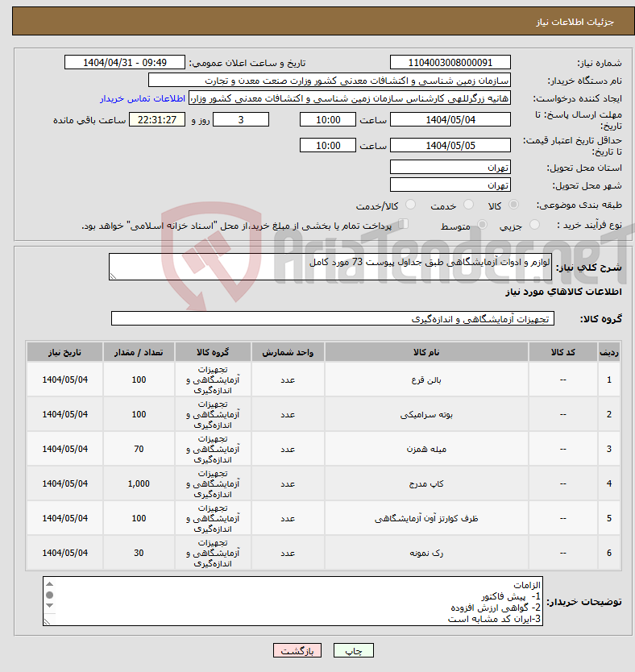Click item name بالن قرع

(x=426, y=380)
